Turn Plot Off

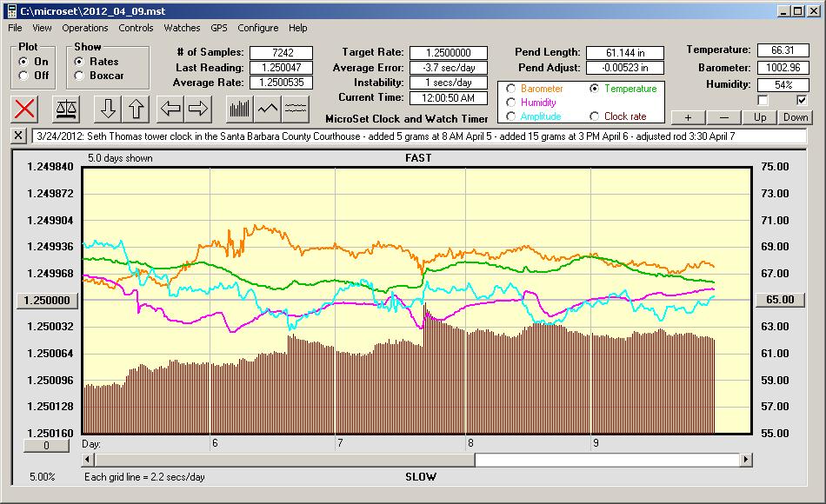point(23,76)
